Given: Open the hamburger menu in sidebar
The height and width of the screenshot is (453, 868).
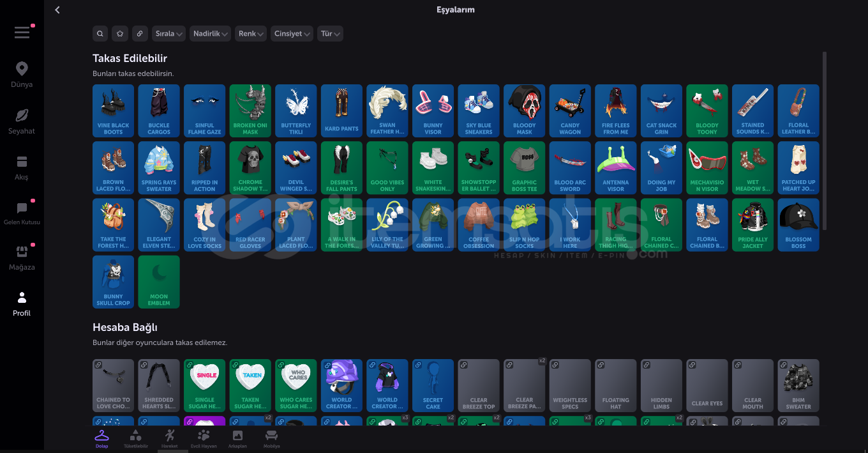Looking at the screenshot, I should [x=22, y=33].
